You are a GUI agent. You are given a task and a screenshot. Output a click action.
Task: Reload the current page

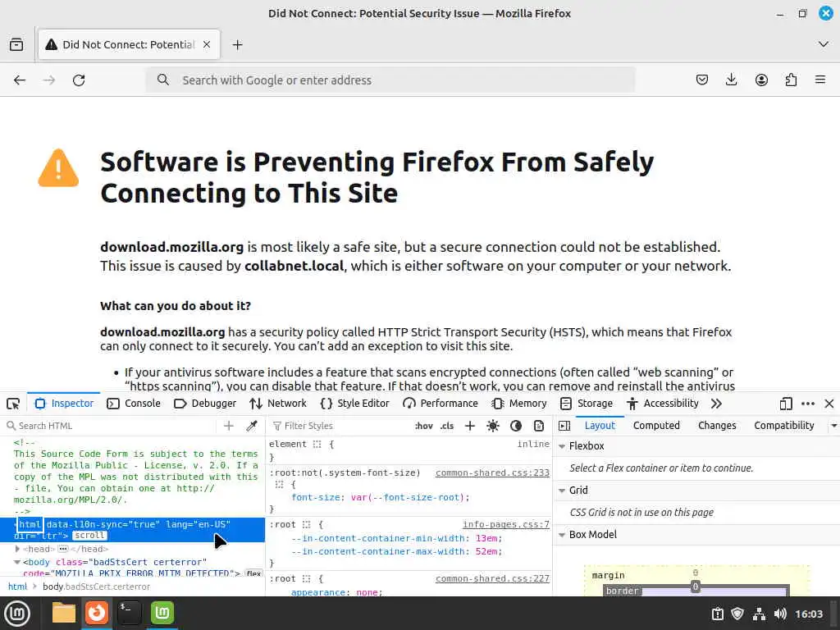(79, 80)
